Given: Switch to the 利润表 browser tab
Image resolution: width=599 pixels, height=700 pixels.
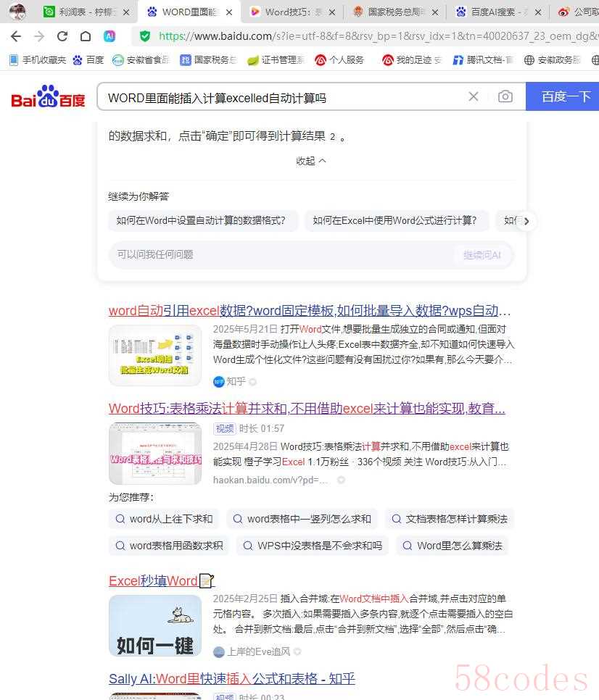Looking at the screenshot, I should pos(81,12).
